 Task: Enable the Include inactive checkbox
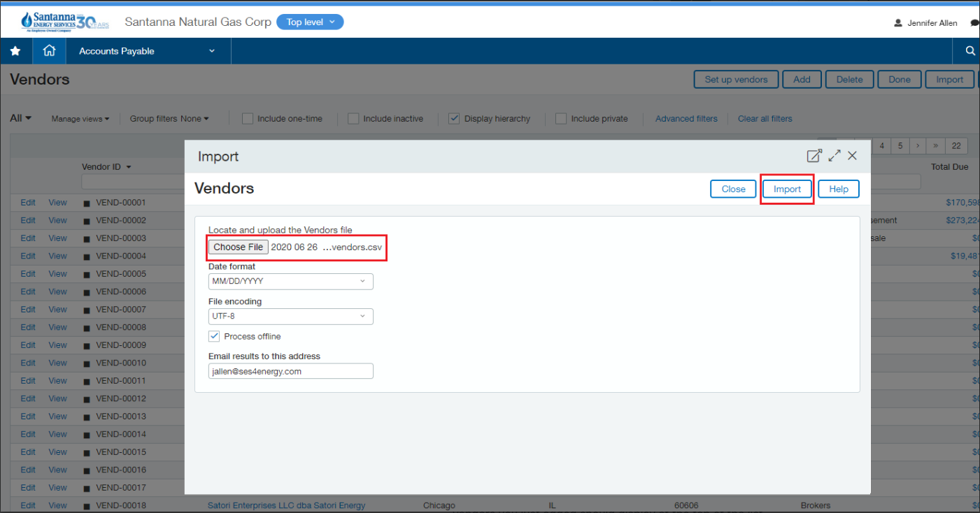(x=353, y=118)
